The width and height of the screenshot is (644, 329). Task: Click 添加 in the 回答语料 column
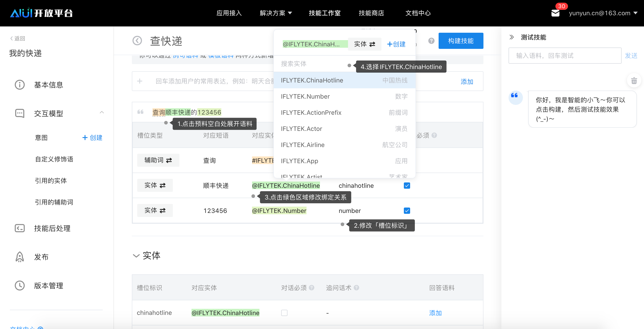tap(435, 313)
